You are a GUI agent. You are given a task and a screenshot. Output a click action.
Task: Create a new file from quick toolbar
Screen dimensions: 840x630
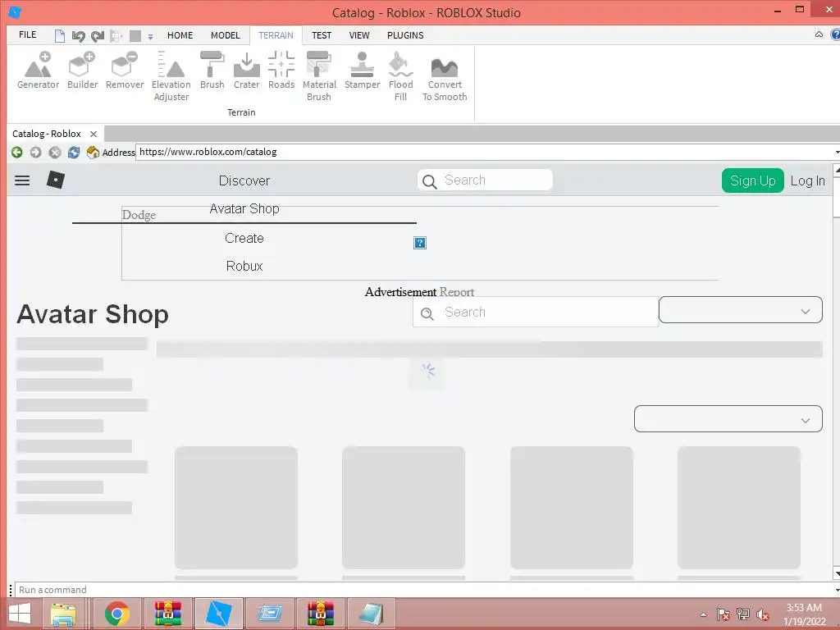pos(59,36)
